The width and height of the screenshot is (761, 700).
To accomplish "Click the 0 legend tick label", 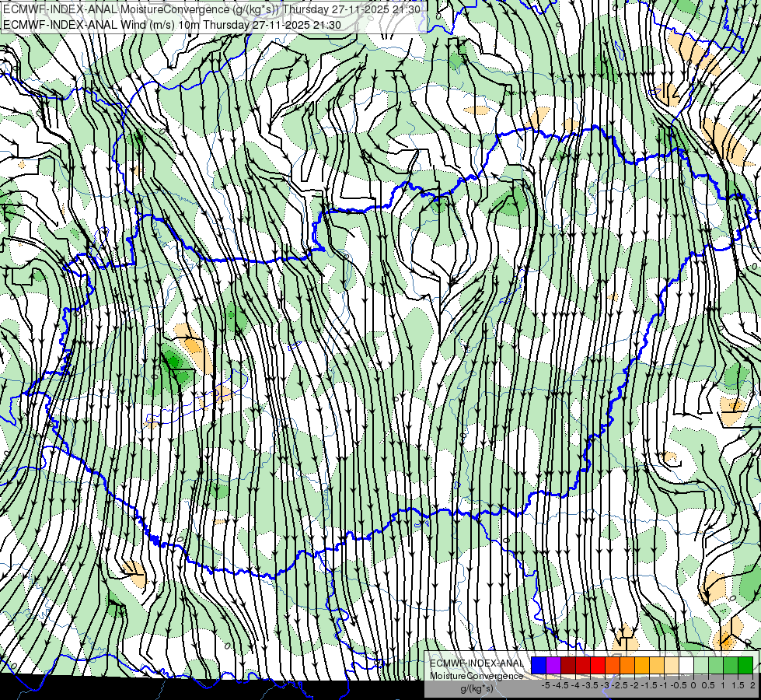I will click(x=693, y=685).
